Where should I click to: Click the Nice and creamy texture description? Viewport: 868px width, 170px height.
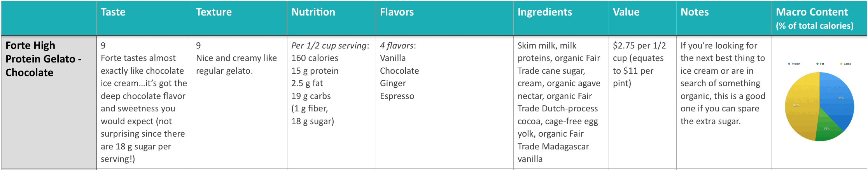point(236,64)
